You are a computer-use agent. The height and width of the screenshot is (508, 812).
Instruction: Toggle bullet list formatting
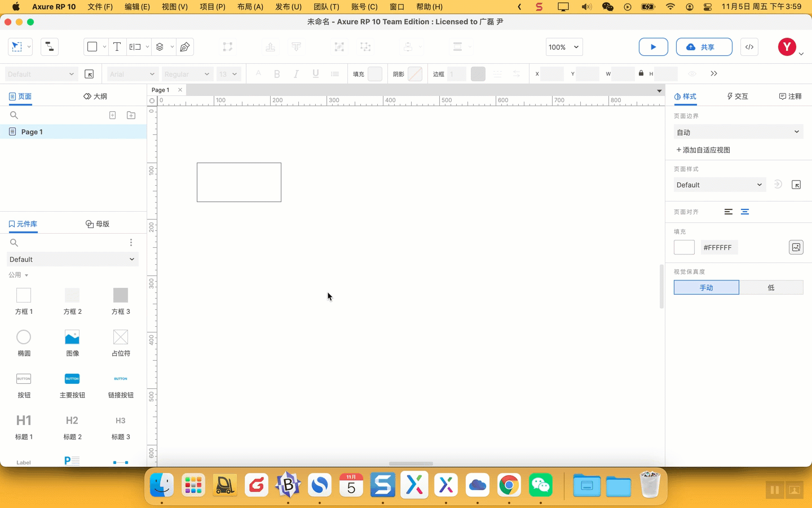[x=335, y=74]
